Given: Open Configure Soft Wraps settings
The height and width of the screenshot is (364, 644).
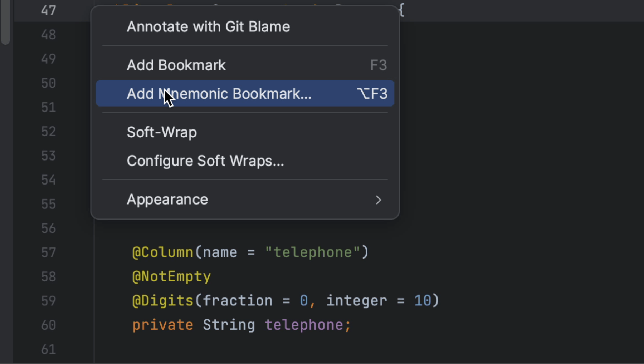Looking at the screenshot, I should pos(205,161).
